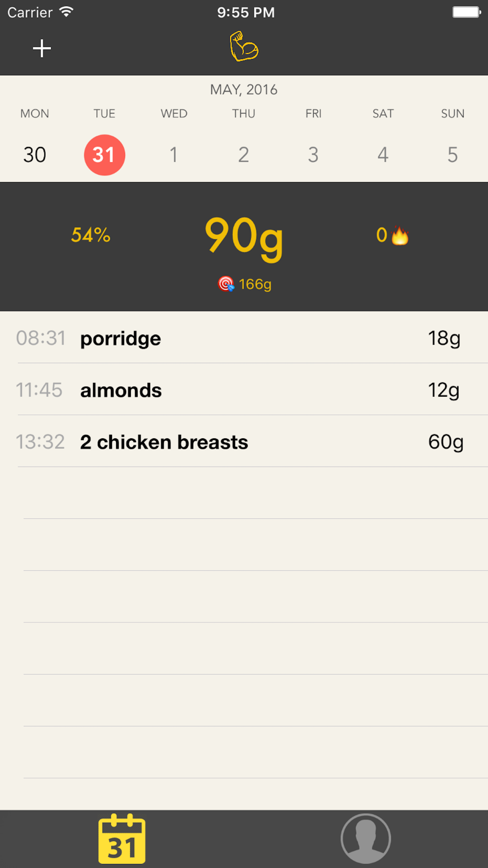Tap the target goal icon
This screenshot has height=868, width=488.
coord(226,284)
